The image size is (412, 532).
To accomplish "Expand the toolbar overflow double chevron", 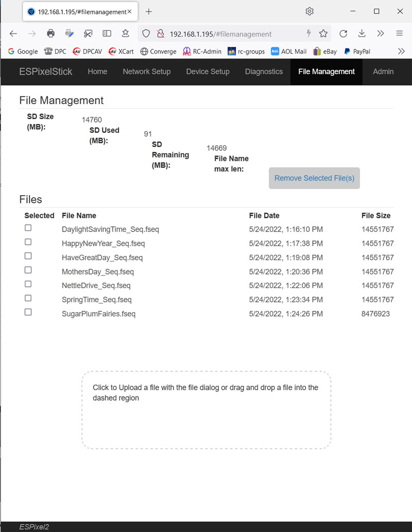I will (x=381, y=33).
